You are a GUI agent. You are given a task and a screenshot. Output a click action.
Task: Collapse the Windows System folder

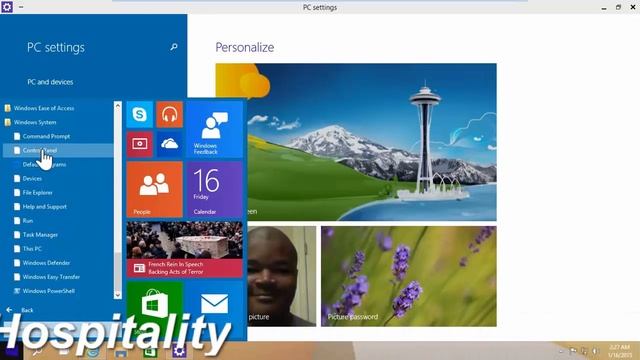click(x=35, y=122)
